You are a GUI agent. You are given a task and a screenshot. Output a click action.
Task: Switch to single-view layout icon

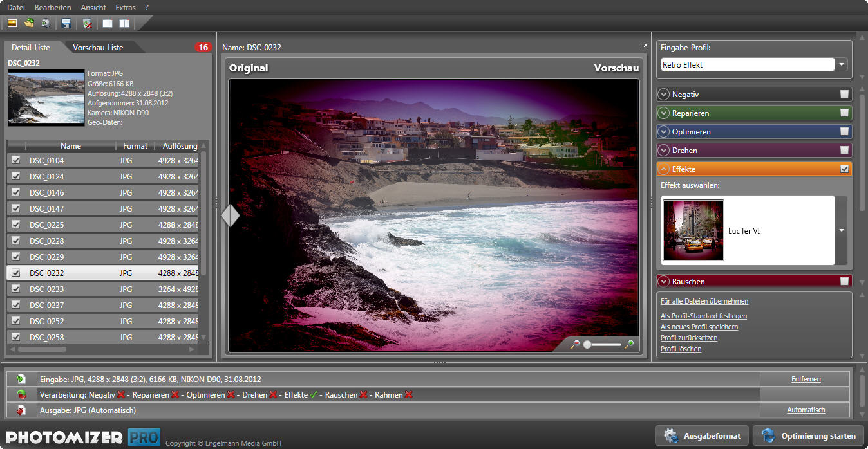pyautogui.click(x=108, y=24)
